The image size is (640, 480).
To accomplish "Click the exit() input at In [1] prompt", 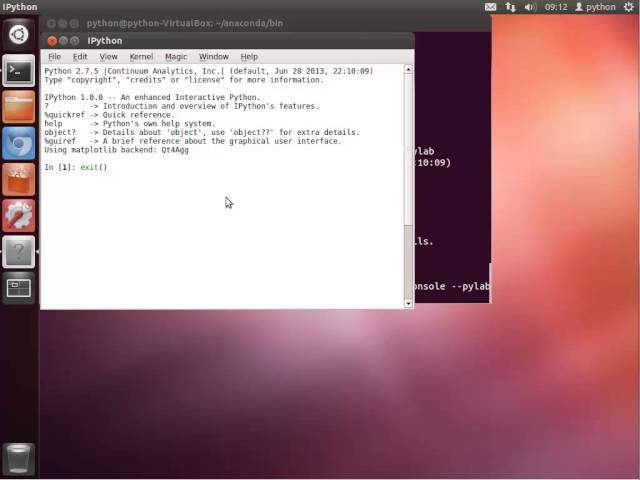I will (94, 167).
